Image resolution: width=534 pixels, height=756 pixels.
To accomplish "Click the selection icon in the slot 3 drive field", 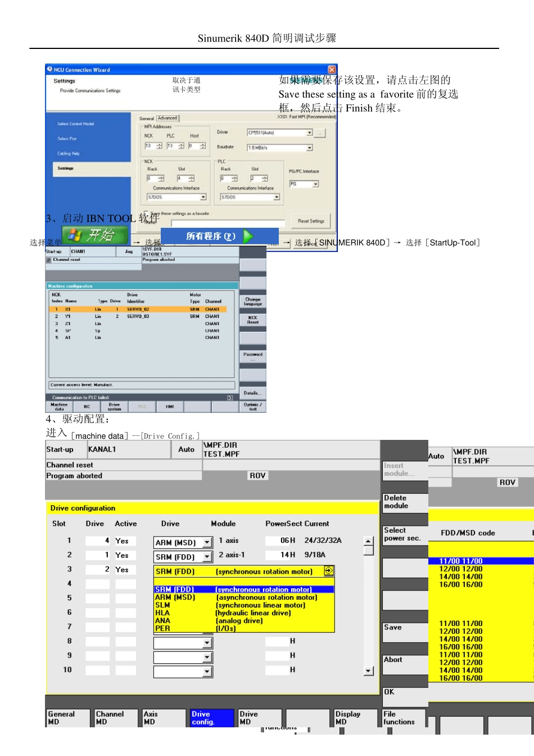I will click(x=329, y=571).
